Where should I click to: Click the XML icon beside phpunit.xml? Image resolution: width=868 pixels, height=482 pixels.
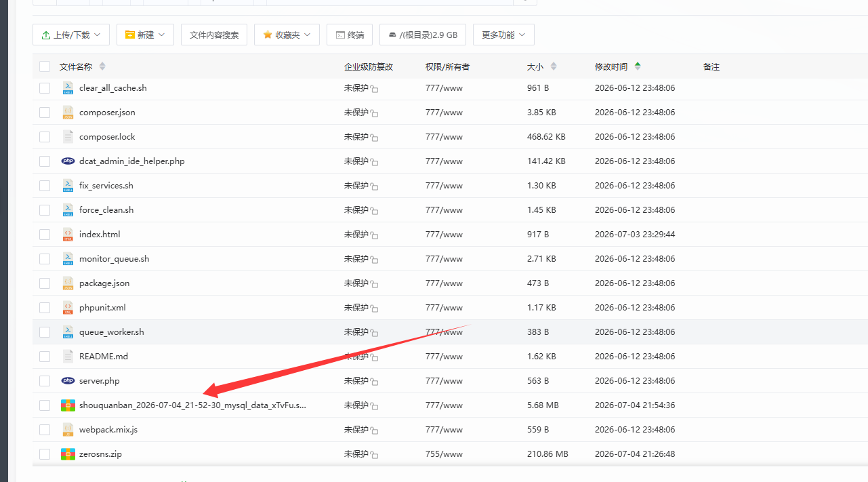(68, 307)
